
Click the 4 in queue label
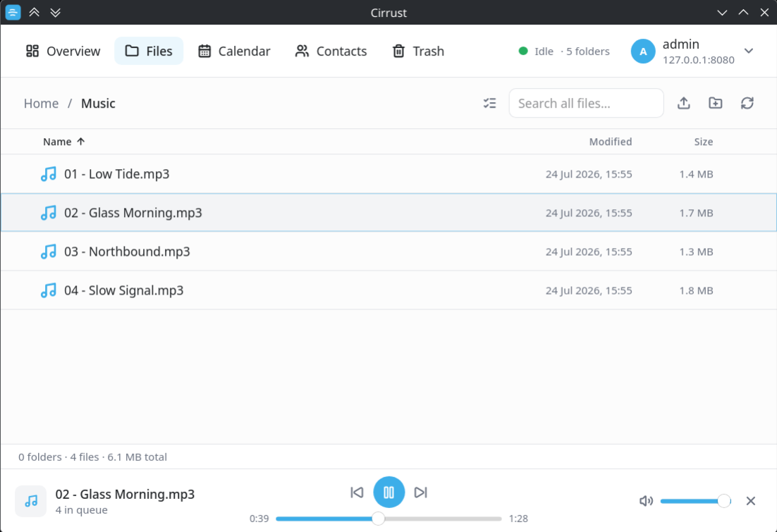(x=81, y=510)
